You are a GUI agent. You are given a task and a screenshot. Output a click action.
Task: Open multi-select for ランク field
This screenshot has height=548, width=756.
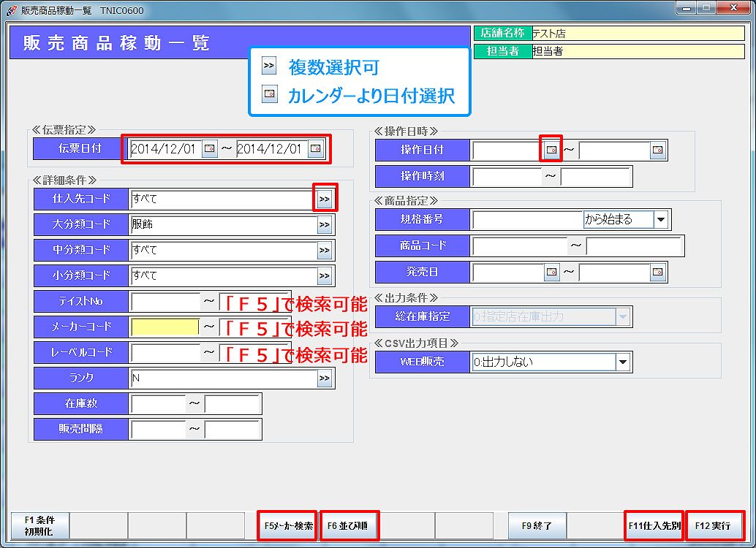pos(325,378)
